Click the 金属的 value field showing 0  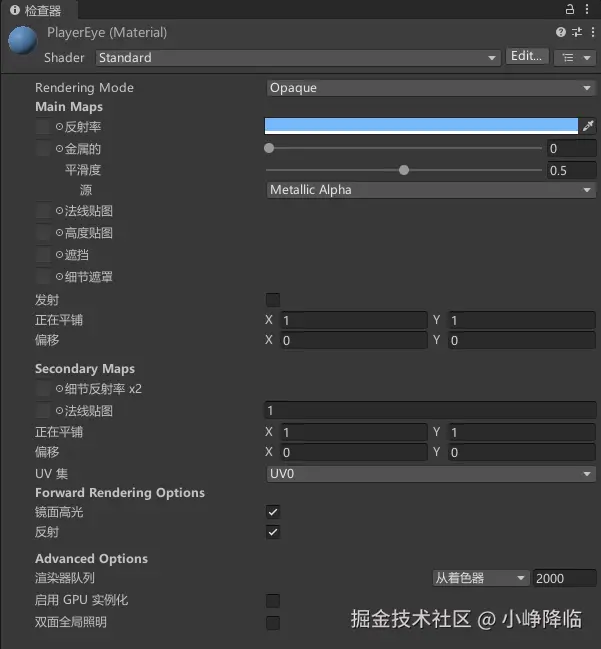click(x=571, y=148)
